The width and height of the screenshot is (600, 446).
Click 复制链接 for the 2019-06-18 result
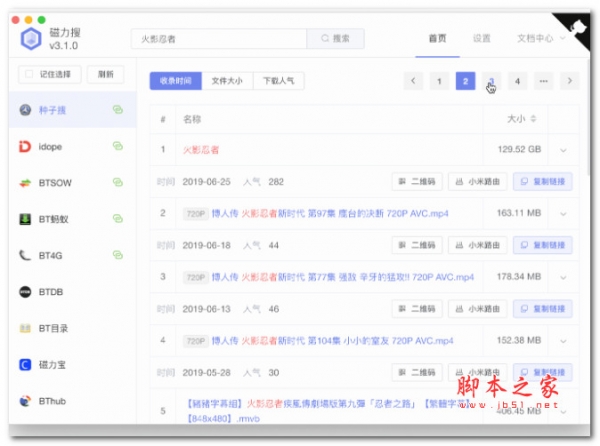543,245
